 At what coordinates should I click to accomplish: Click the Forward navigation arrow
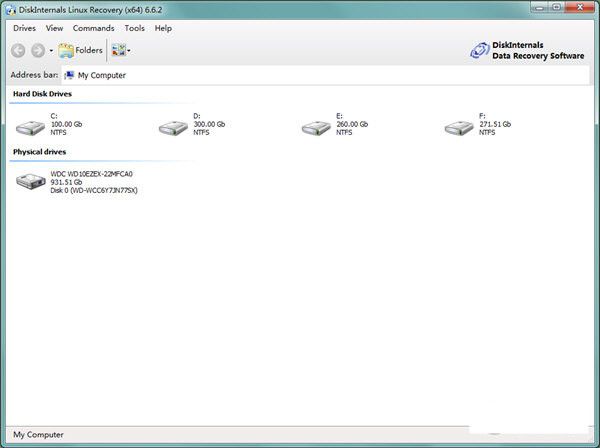[x=38, y=51]
